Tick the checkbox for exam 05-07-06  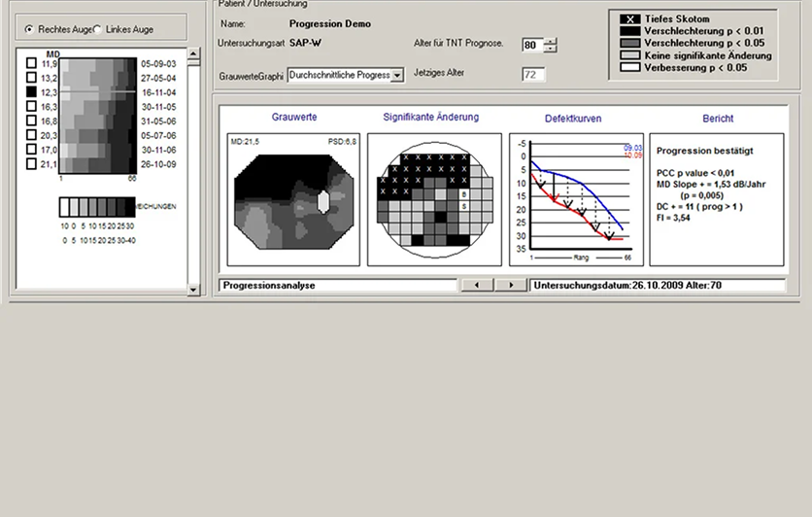32,135
